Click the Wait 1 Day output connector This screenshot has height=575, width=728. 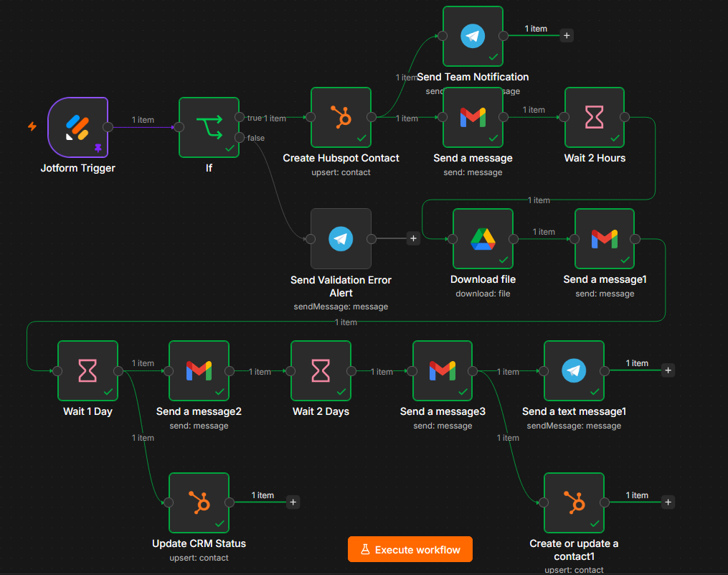tap(118, 370)
